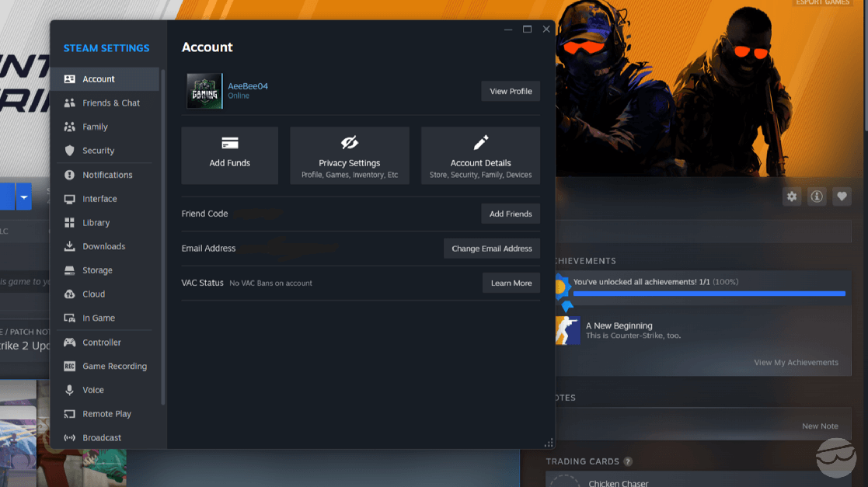Click the achievements progress bar
Image resolution: width=868 pixels, height=487 pixels.
(x=709, y=294)
